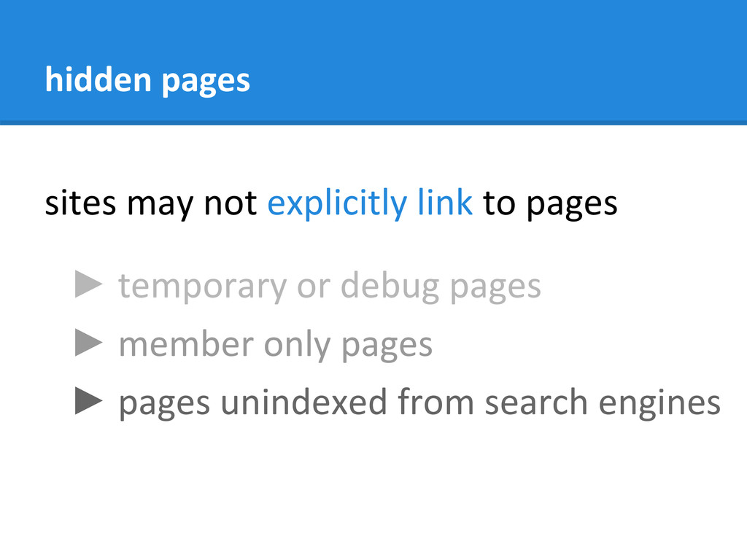Click the blue word 'link'
The image size is (747, 560).
(445, 202)
